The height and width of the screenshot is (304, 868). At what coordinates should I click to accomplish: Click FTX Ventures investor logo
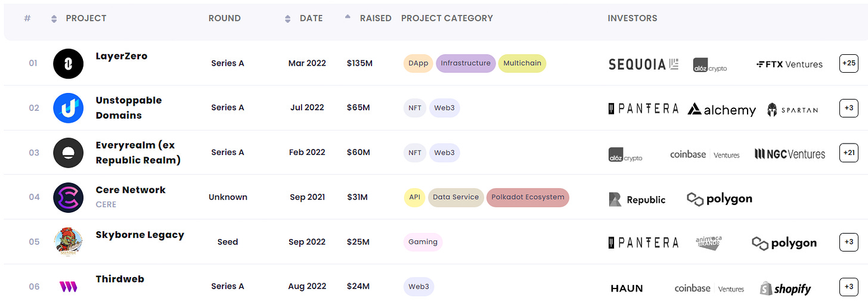click(789, 64)
